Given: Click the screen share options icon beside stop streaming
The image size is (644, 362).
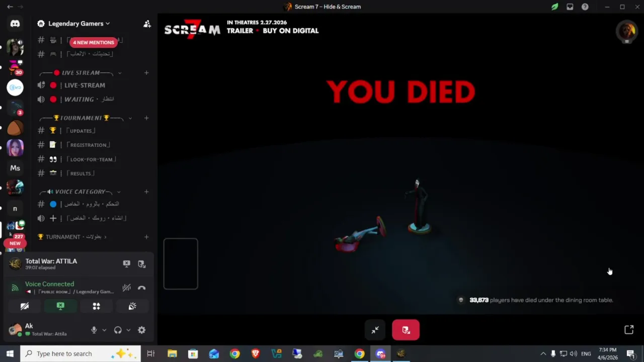Looking at the screenshot, I should point(142,264).
